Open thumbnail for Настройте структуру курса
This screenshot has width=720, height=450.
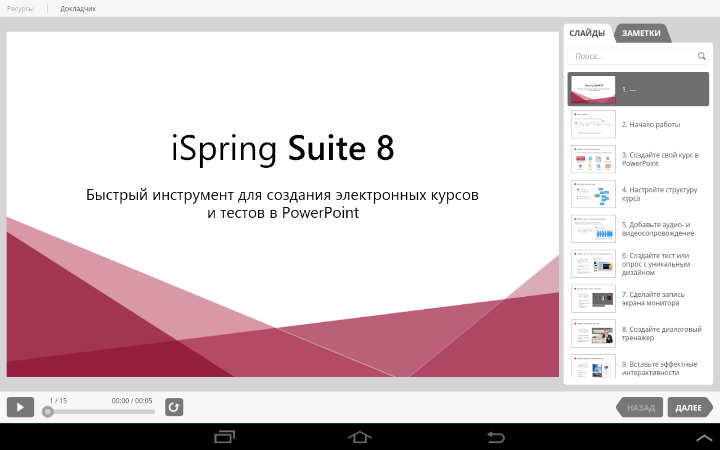pyautogui.click(x=593, y=194)
